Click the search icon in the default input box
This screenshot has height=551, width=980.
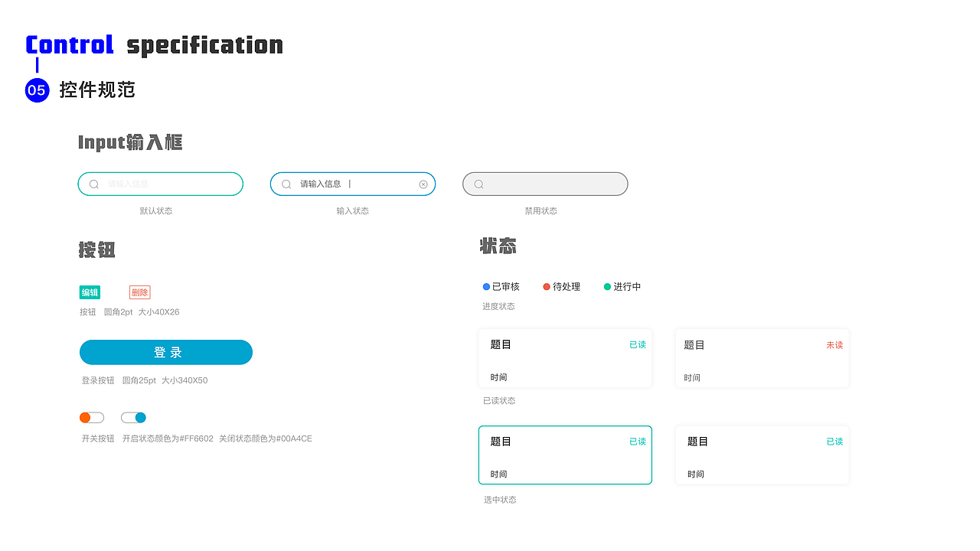94,184
